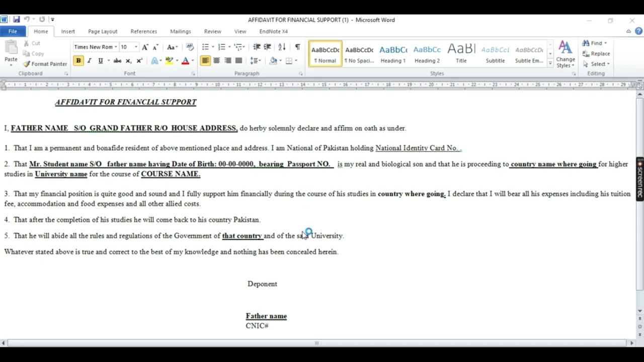Expand the Find dropdown arrow
Viewport: 644px width, 362px height.
point(605,43)
